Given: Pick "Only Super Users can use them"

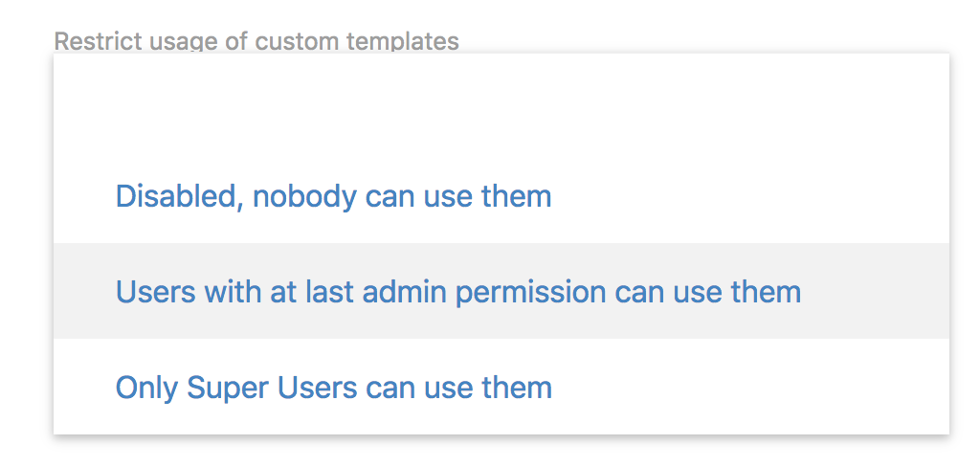Looking at the screenshot, I should tap(333, 387).
